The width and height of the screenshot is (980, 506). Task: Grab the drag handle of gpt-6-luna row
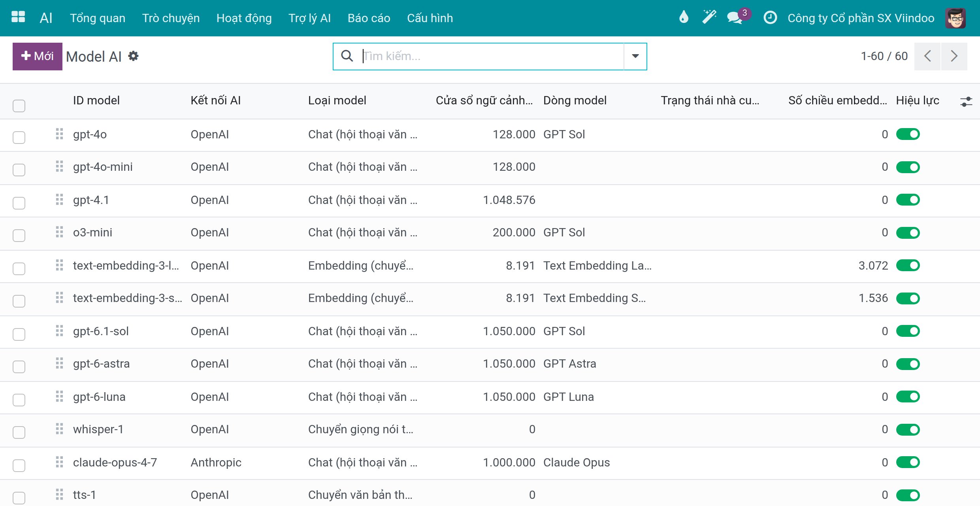point(59,396)
